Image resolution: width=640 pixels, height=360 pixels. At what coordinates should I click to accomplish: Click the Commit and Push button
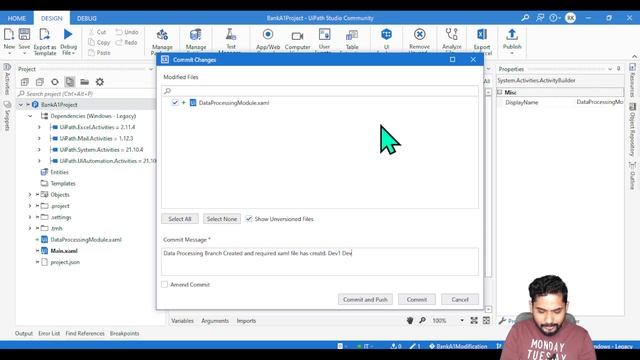(365, 300)
